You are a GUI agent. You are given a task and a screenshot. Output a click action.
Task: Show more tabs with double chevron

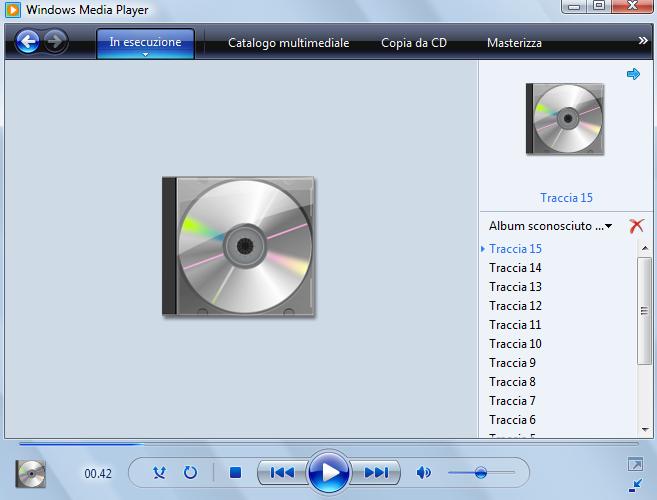tap(643, 41)
